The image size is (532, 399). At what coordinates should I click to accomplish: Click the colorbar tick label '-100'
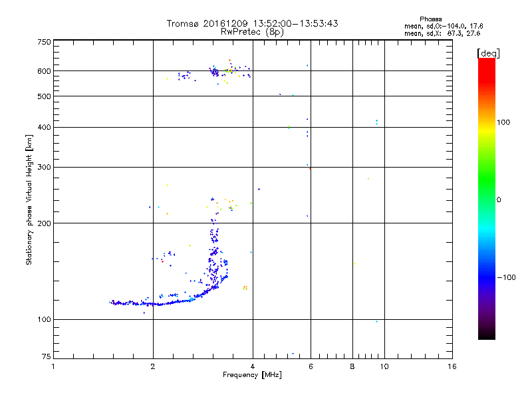506,277
